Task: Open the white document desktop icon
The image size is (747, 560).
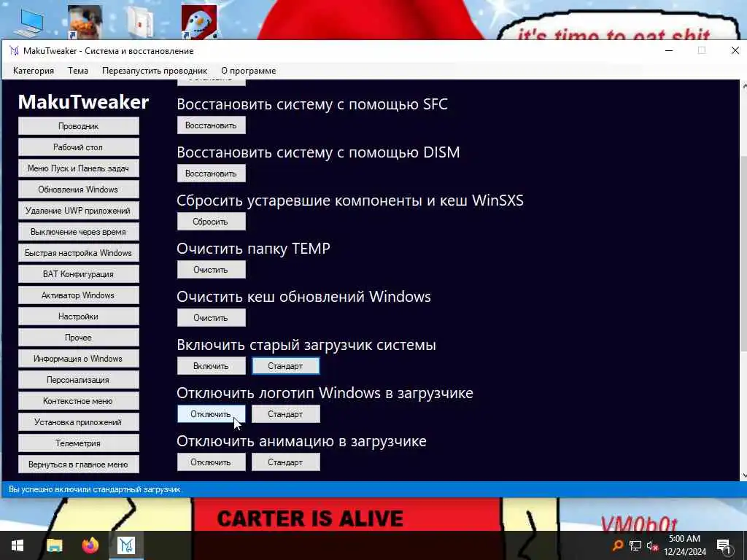Action: (x=140, y=23)
